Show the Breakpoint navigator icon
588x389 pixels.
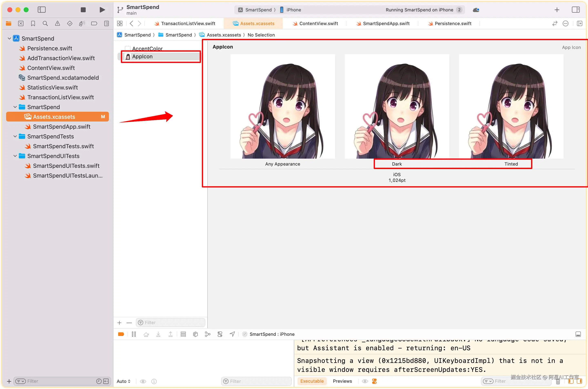click(x=94, y=24)
